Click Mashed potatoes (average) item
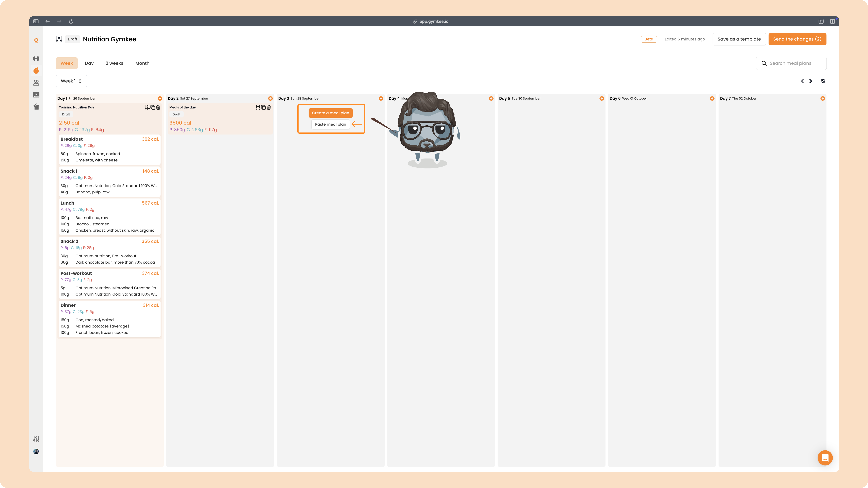Image resolution: width=868 pixels, height=488 pixels. (102, 326)
